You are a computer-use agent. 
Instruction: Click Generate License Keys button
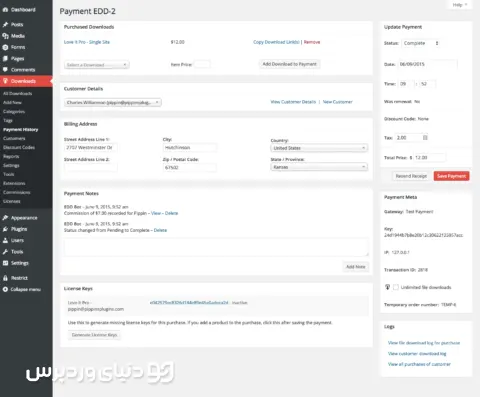pyautogui.click(x=94, y=335)
